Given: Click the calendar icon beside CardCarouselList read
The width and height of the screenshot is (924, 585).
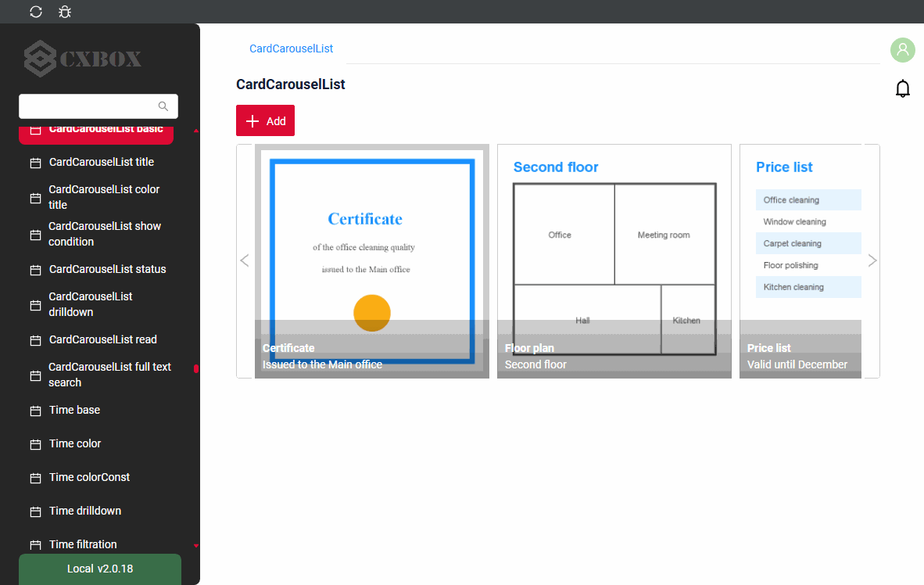Looking at the screenshot, I should point(35,340).
